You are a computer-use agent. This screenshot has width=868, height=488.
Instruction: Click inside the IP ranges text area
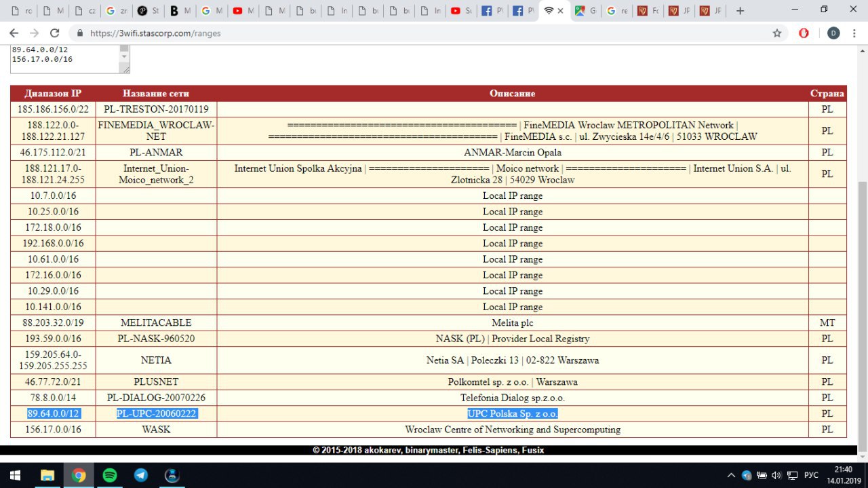point(64,59)
